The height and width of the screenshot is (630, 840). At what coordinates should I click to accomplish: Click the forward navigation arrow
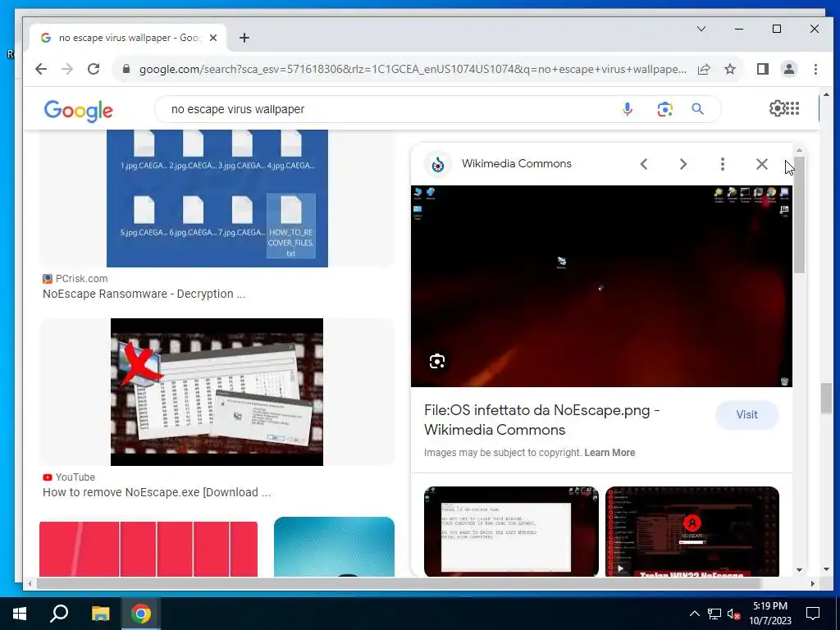click(67, 69)
